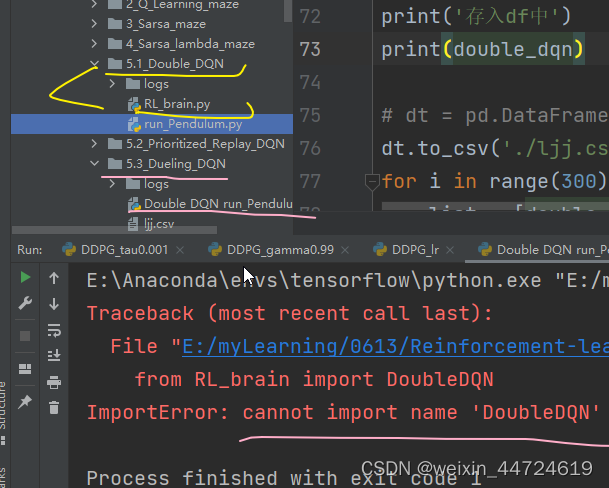609x488 pixels.
Task: Close the DDPG_gamma0.99 run tab
Action: (345, 250)
